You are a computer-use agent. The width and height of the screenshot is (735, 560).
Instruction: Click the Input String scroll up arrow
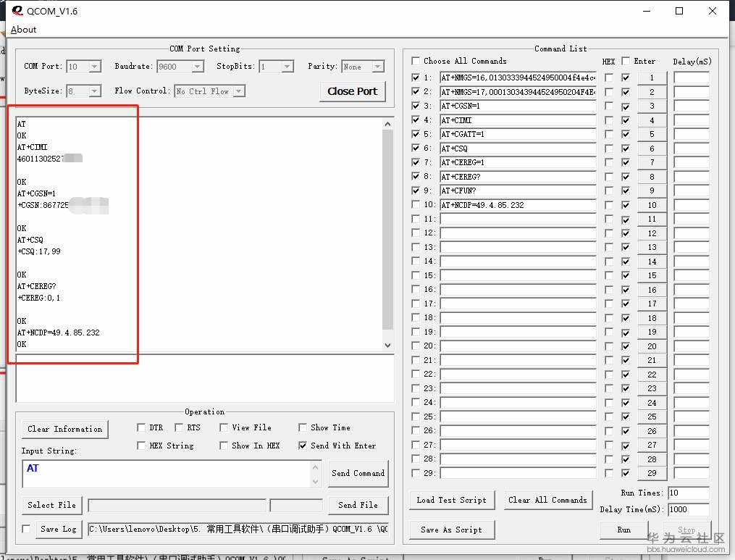(316, 467)
